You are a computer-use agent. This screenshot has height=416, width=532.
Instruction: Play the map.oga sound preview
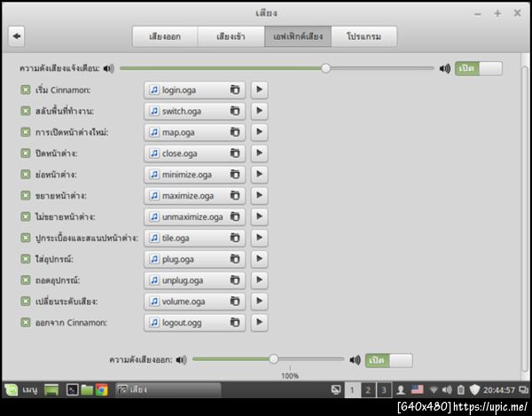[x=259, y=132]
